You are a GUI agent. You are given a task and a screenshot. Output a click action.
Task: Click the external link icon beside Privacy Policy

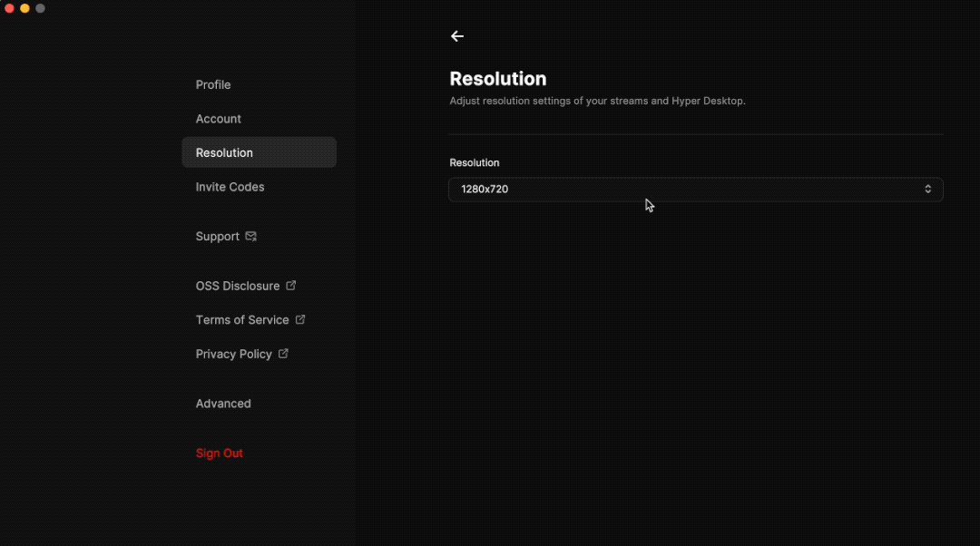[282, 353]
